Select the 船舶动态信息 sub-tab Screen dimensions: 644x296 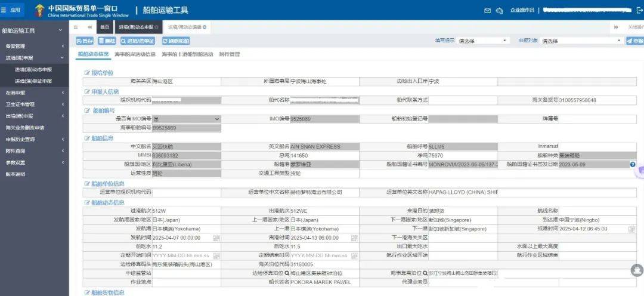click(x=93, y=54)
